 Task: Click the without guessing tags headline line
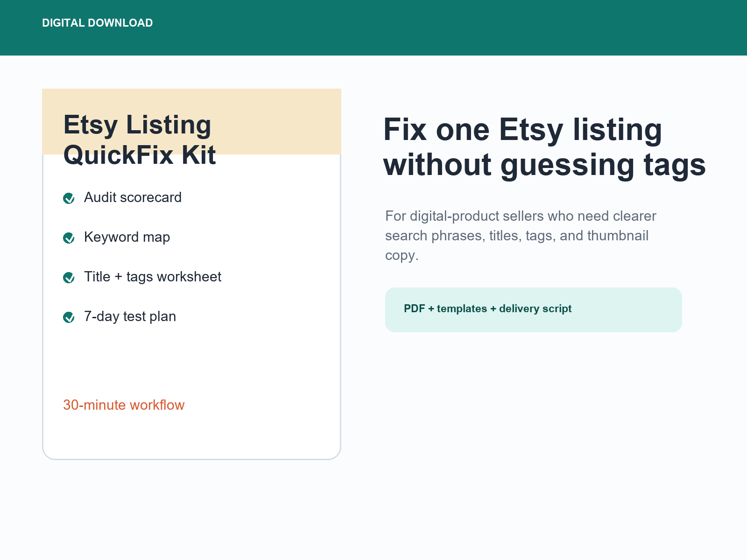544,165
